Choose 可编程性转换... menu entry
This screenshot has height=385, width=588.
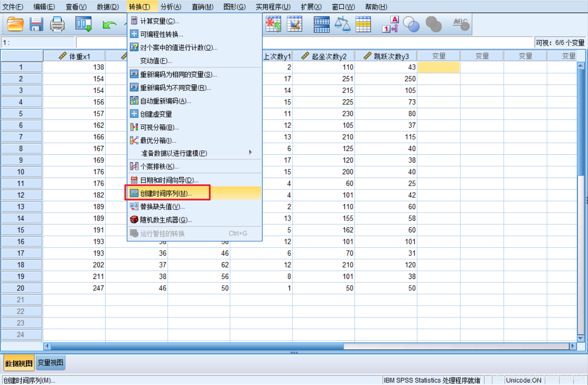[x=195, y=34]
